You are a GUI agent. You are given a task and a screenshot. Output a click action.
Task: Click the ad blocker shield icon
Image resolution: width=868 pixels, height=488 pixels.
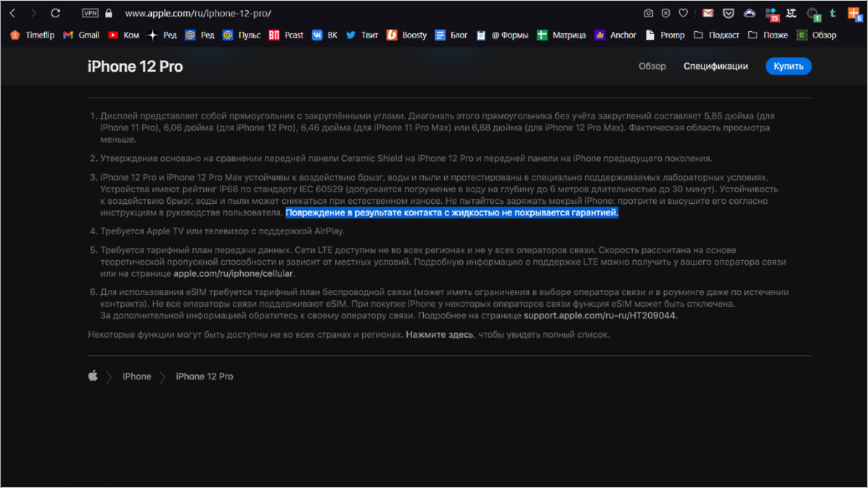[666, 13]
